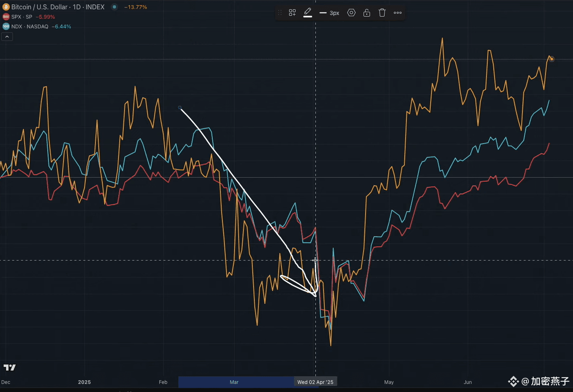Click the NDX 100 badge icon

6,26
